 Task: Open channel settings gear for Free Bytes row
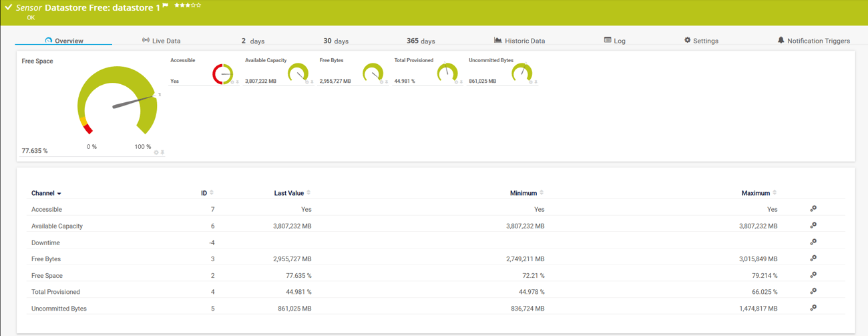pyautogui.click(x=813, y=259)
